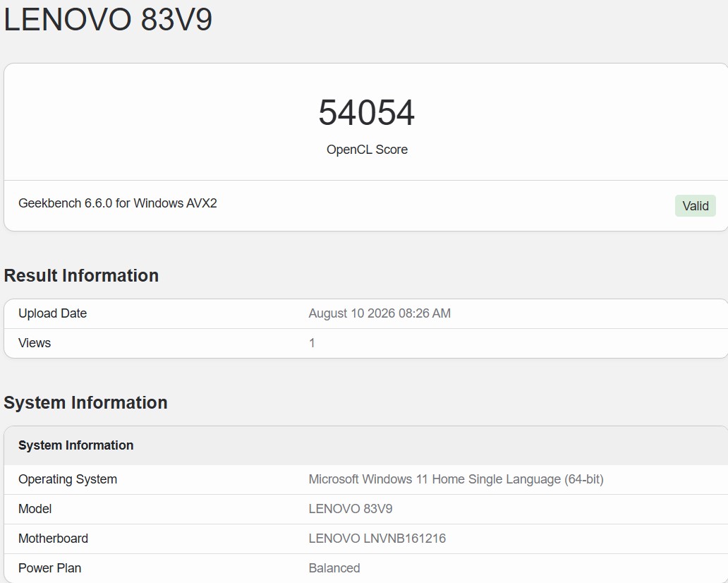Click the LENOVO 83V9 page title
Image resolution: width=728 pixels, height=583 pixels.
(108, 20)
